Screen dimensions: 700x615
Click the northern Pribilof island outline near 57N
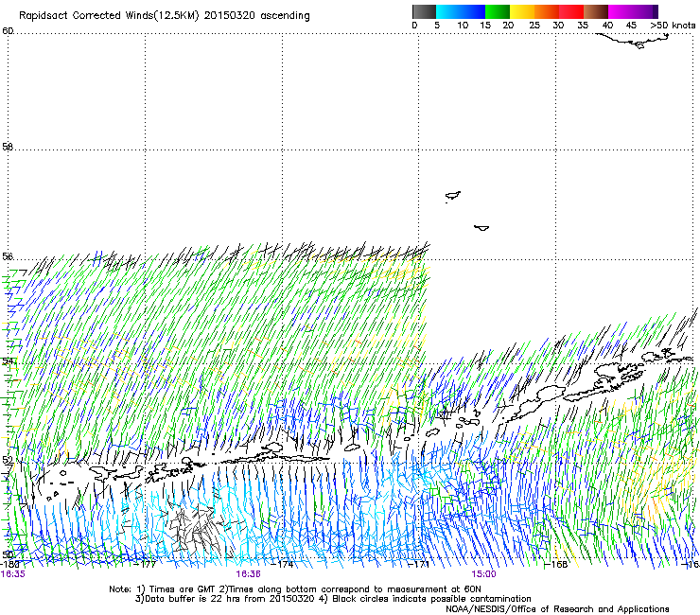click(x=453, y=196)
